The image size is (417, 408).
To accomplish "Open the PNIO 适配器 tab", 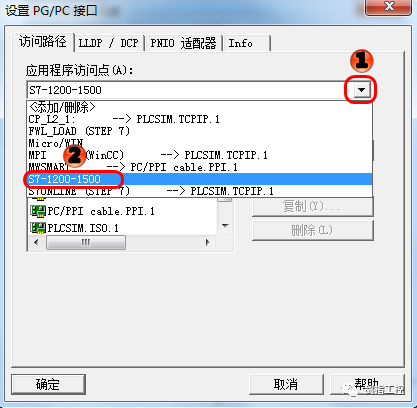I will [183, 43].
